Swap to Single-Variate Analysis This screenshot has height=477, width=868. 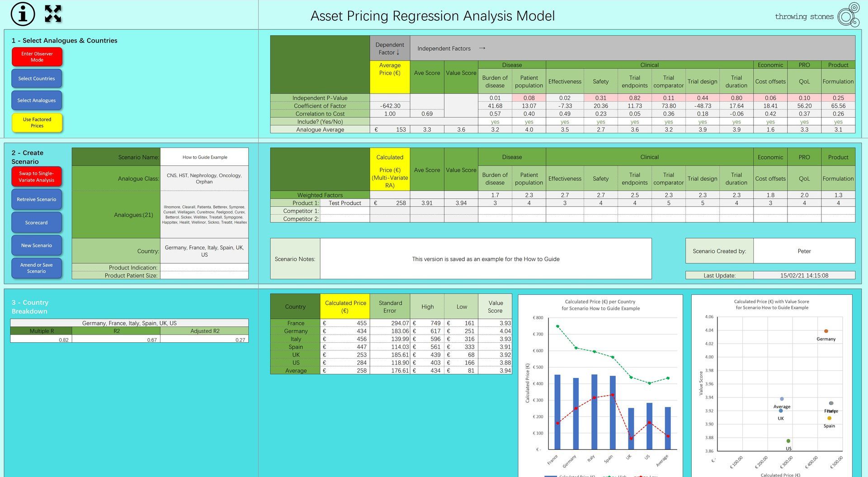coord(37,177)
